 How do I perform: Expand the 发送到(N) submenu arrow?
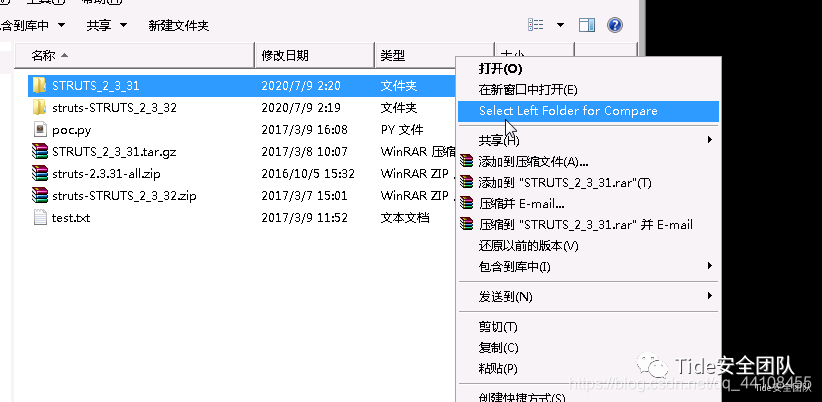[x=710, y=296]
